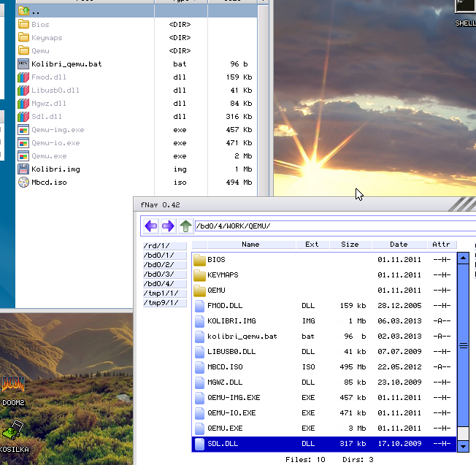This screenshot has width=476, height=465.
Task: Select the Qemu.exe file icon
Action: click(23, 155)
